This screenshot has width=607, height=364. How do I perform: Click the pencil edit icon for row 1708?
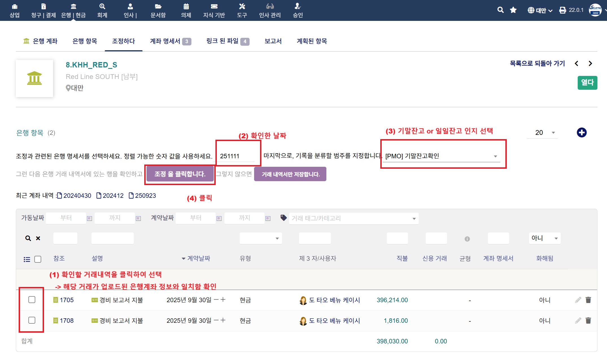point(578,321)
